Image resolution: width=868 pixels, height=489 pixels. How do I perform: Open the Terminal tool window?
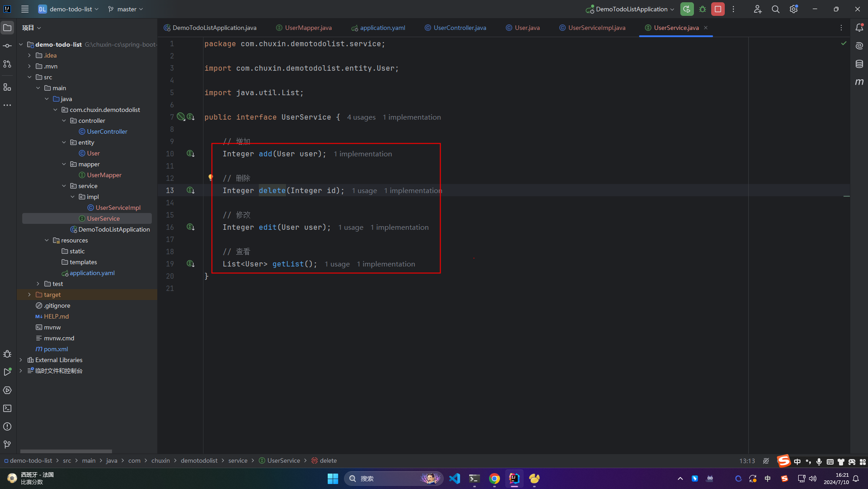click(7, 408)
